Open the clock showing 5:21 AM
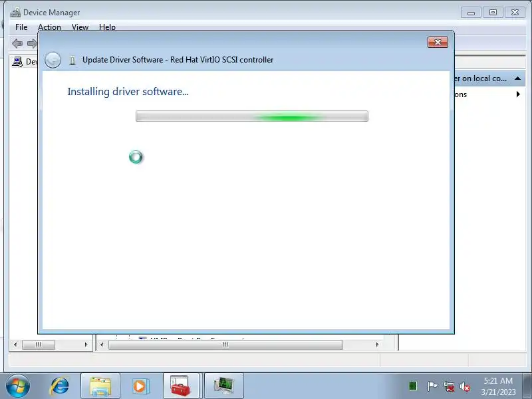532x399 pixels. click(x=498, y=386)
